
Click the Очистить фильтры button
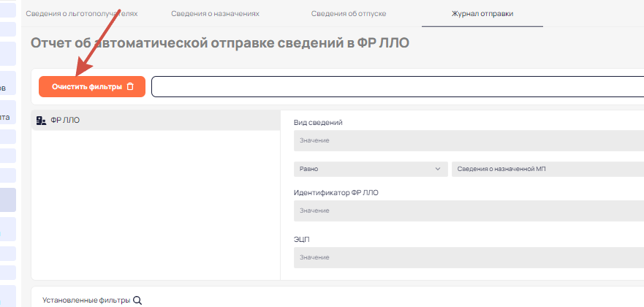(92, 86)
